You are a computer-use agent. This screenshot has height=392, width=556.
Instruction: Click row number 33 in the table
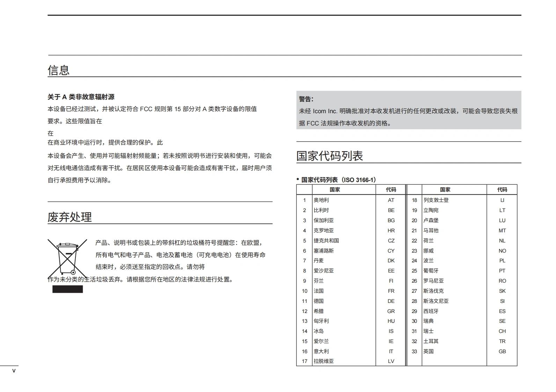click(x=414, y=351)
